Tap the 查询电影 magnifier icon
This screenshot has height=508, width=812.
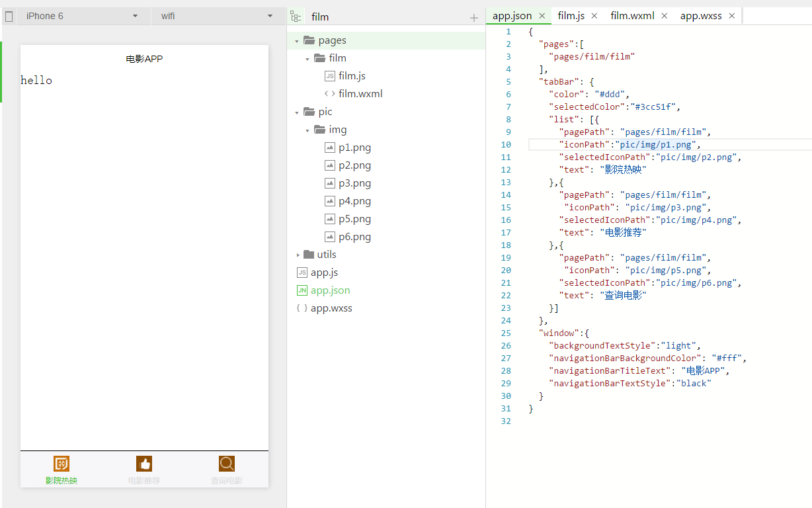tap(227, 464)
